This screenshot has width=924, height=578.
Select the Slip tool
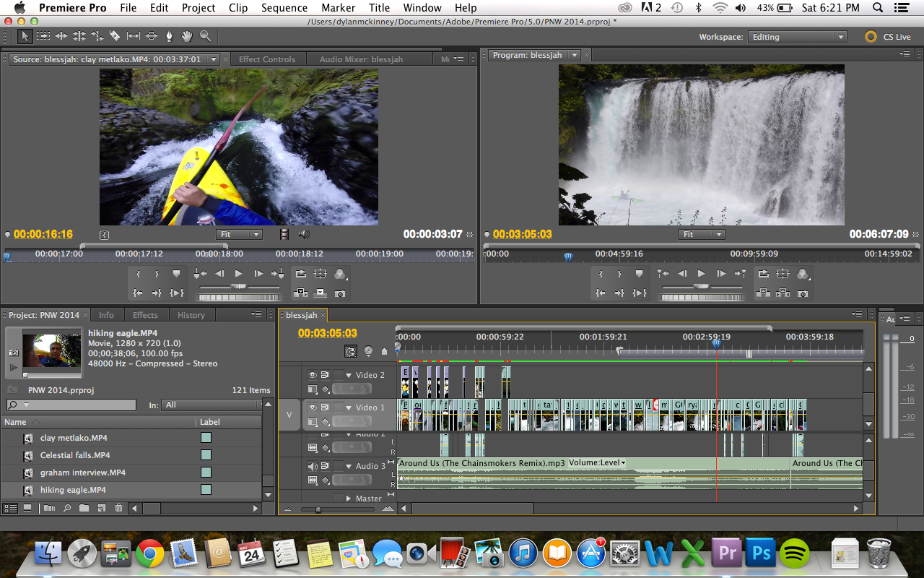[134, 35]
